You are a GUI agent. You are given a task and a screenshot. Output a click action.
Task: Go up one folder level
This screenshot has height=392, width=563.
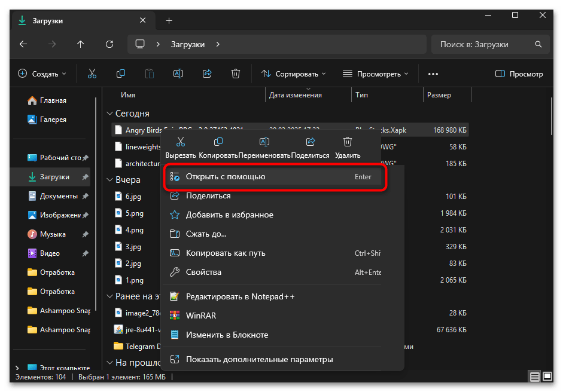pos(80,44)
